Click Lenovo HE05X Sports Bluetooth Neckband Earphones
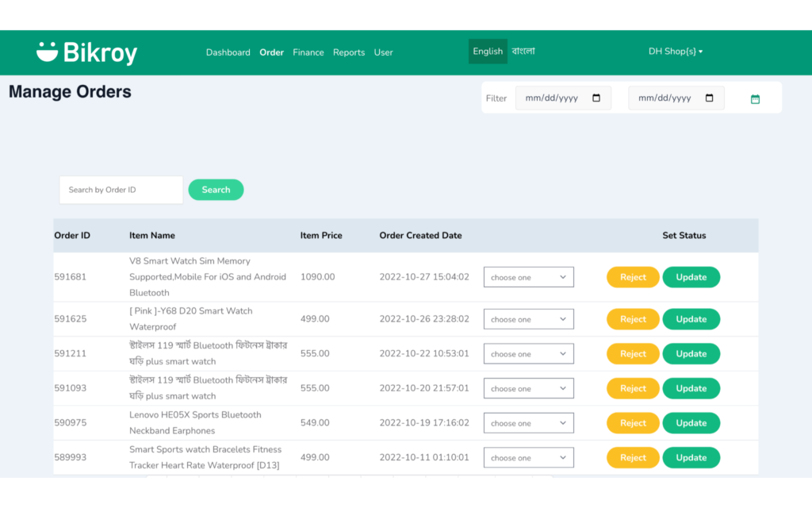Viewport: 812px width, 508px height. tap(195, 424)
